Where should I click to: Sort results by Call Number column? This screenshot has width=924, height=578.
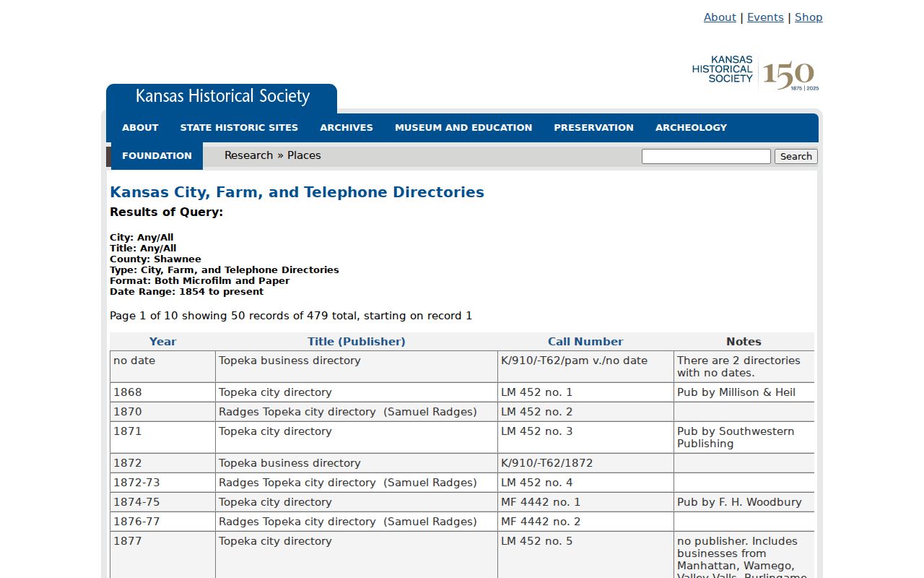(585, 342)
